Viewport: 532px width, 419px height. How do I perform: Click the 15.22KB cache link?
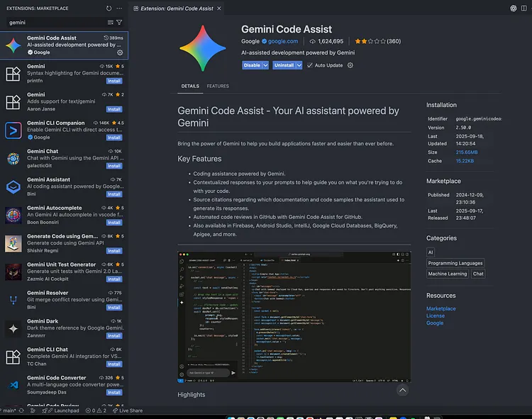click(465, 161)
